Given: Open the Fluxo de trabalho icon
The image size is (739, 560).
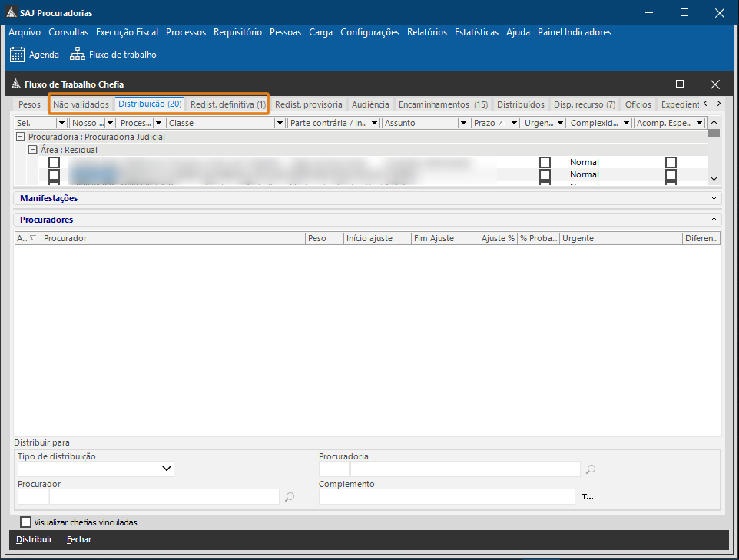Looking at the screenshot, I should pyautogui.click(x=77, y=55).
